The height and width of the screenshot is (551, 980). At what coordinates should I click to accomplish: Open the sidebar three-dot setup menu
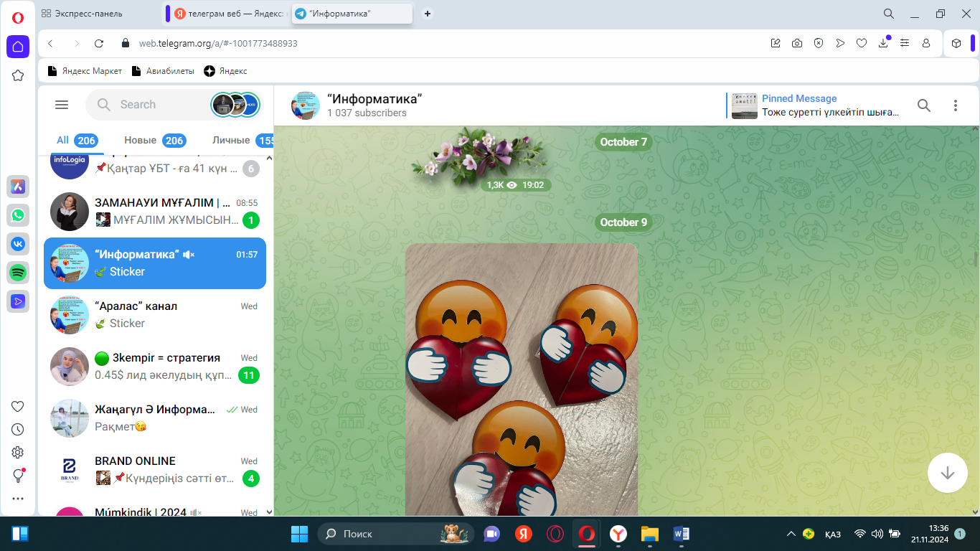[18, 499]
